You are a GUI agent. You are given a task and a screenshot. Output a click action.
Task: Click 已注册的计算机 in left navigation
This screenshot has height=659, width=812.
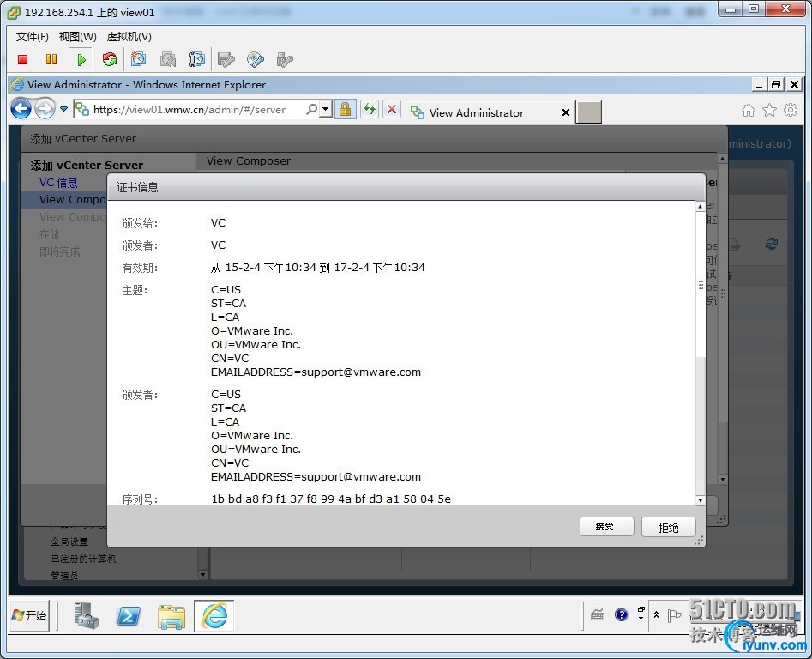[83, 559]
